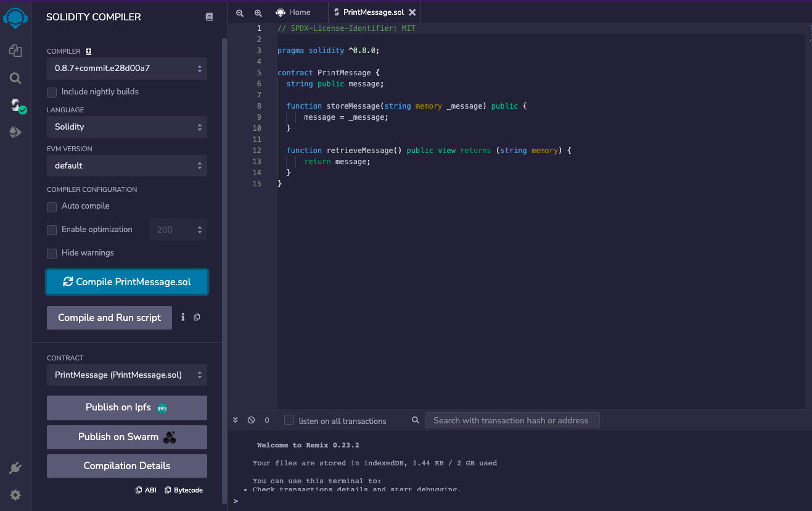The width and height of the screenshot is (812, 511).
Task: Click the Remix logo icon
Action: point(15,18)
